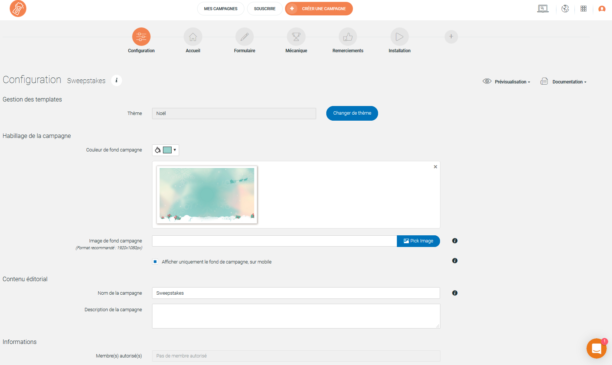The height and width of the screenshot is (365, 612).
Task: Open the Remerciements thumbs-up step
Action: click(348, 37)
